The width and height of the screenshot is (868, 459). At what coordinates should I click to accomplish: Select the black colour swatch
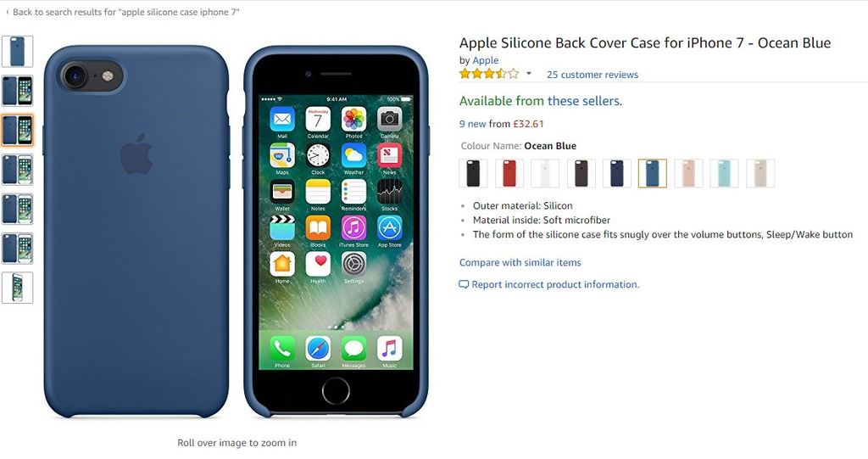473,174
